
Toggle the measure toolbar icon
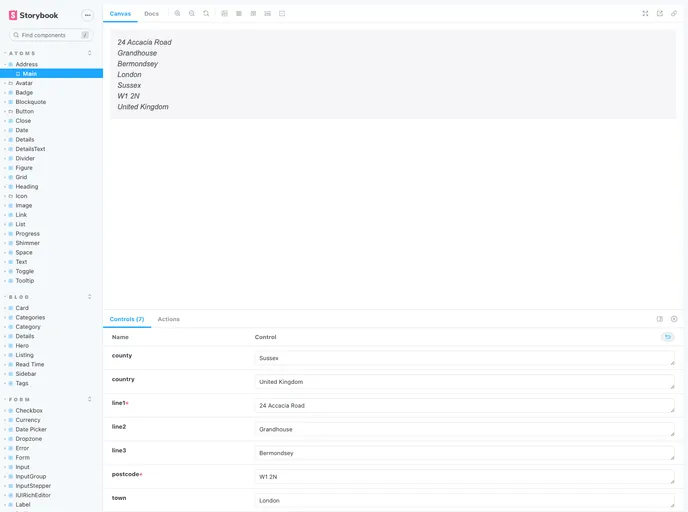[268, 14]
